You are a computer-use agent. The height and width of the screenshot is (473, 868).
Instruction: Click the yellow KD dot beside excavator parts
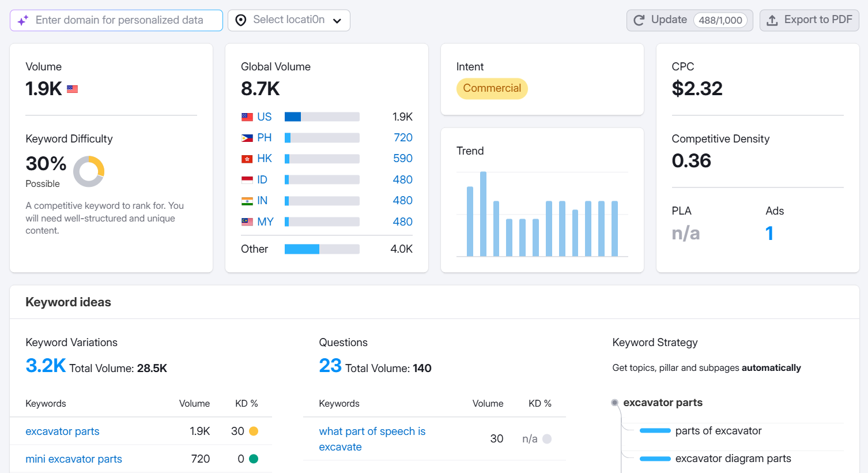[x=252, y=431]
